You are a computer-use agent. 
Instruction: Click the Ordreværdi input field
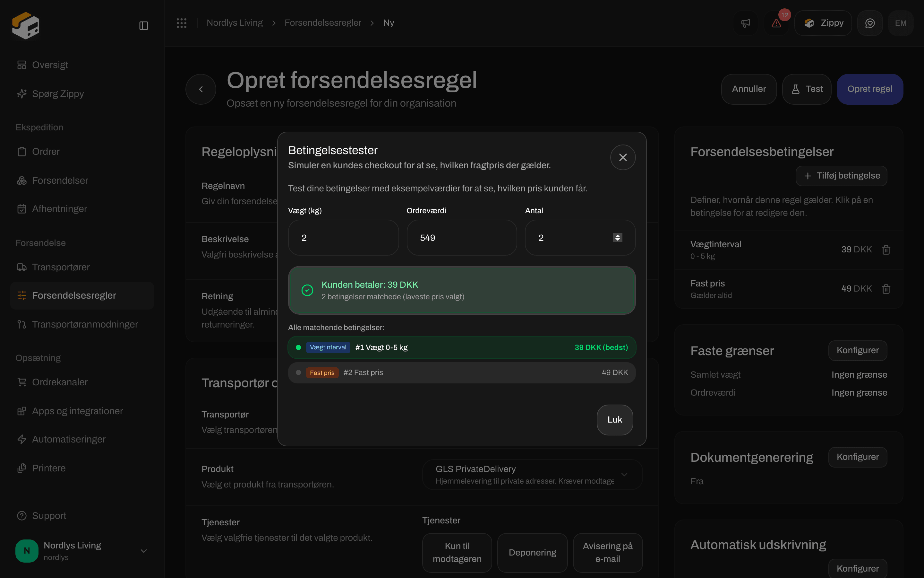462,238
